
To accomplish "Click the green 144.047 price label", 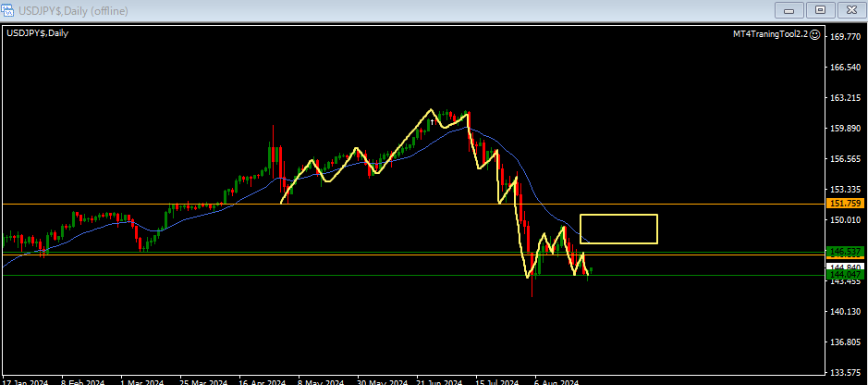I will coord(846,275).
